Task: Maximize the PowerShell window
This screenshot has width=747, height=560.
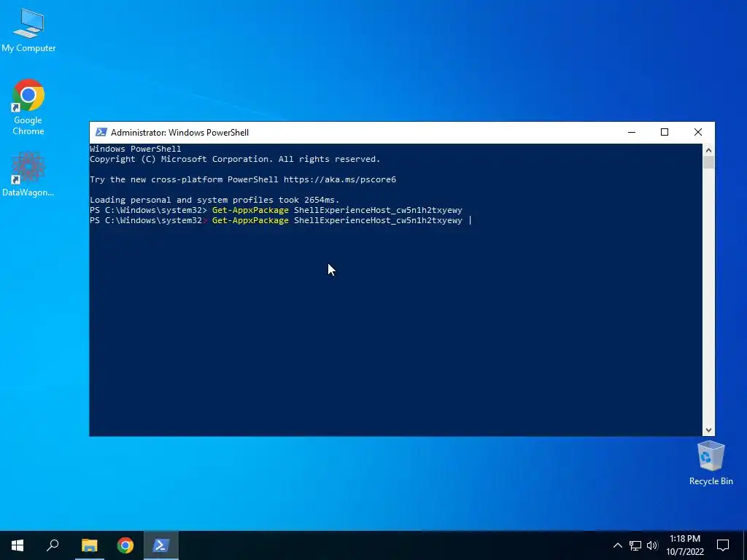Action: (665, 133)
